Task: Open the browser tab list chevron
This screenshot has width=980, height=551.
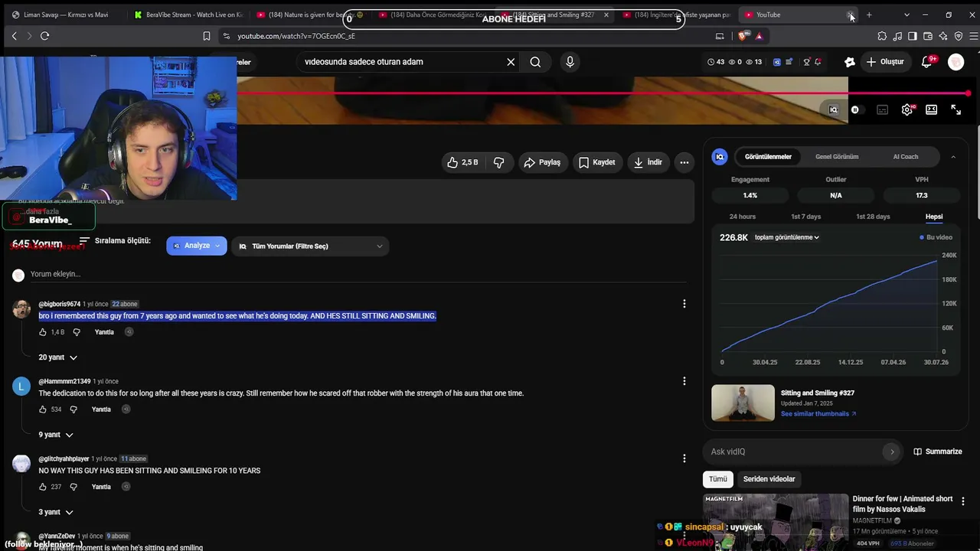Action: 906,15
